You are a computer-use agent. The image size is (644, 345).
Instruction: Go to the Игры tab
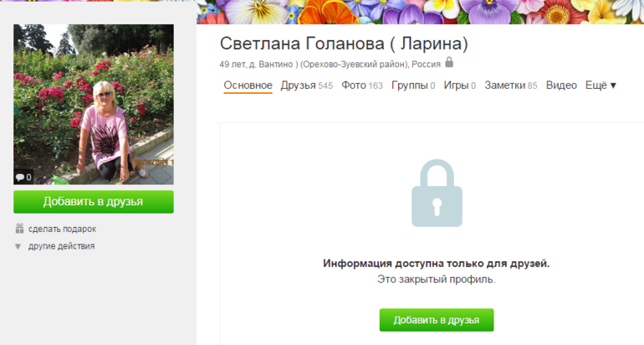click(459, 85)
